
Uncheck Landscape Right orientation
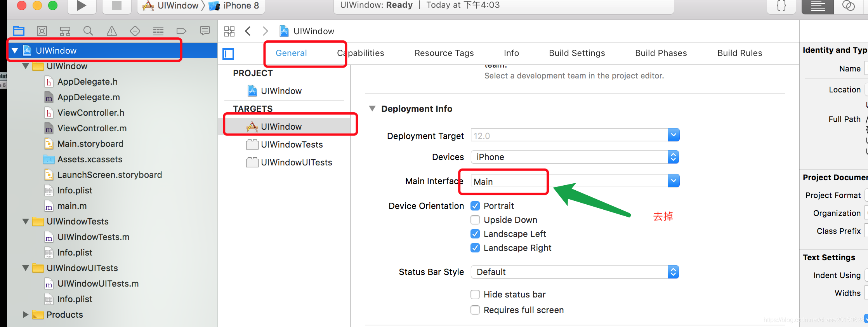coord(475,248)
